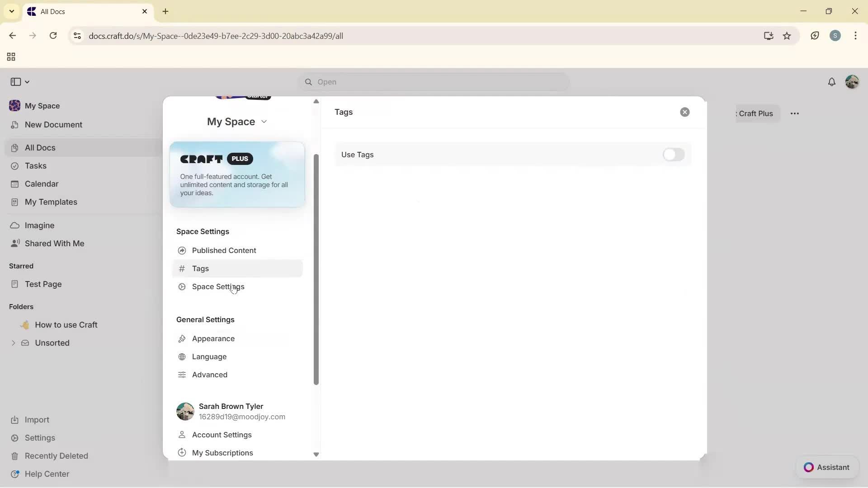Select the Tags hashtag item

[200, 268]
